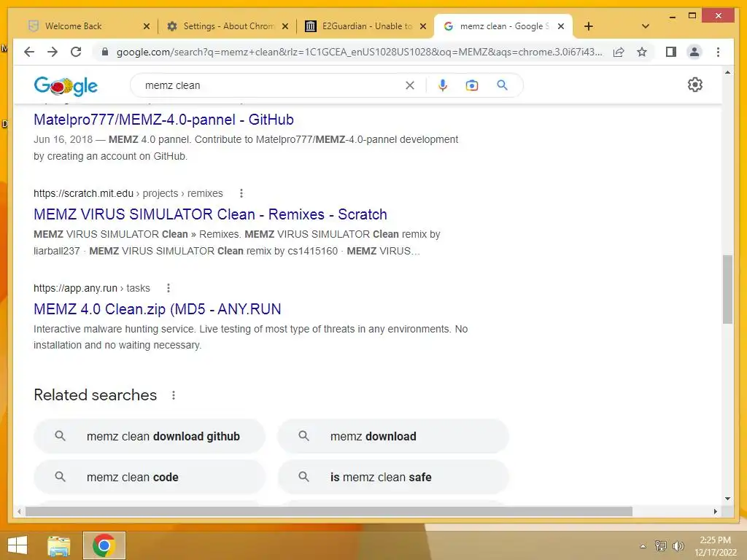Submit the search with the magnifier icon
Viewport: 747px width, 560px height.
click(x=502, y=85)
